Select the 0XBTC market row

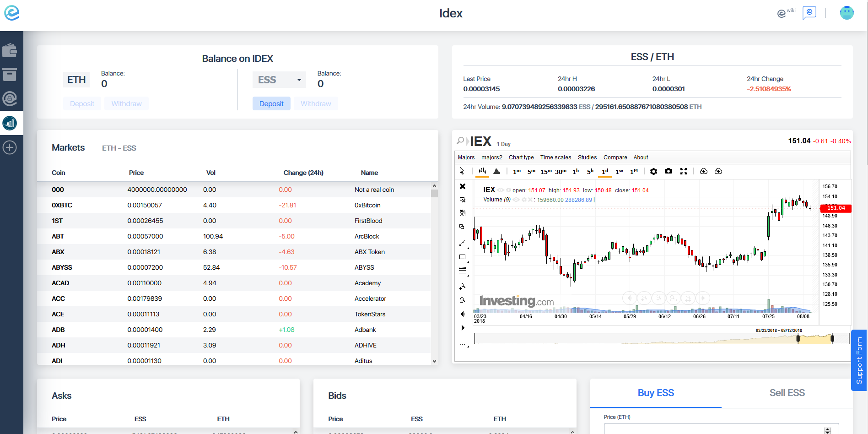(234, 205)
